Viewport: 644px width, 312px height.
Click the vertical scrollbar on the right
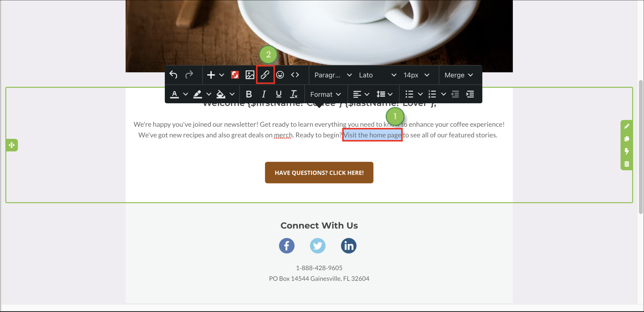(x=641, y=147)
